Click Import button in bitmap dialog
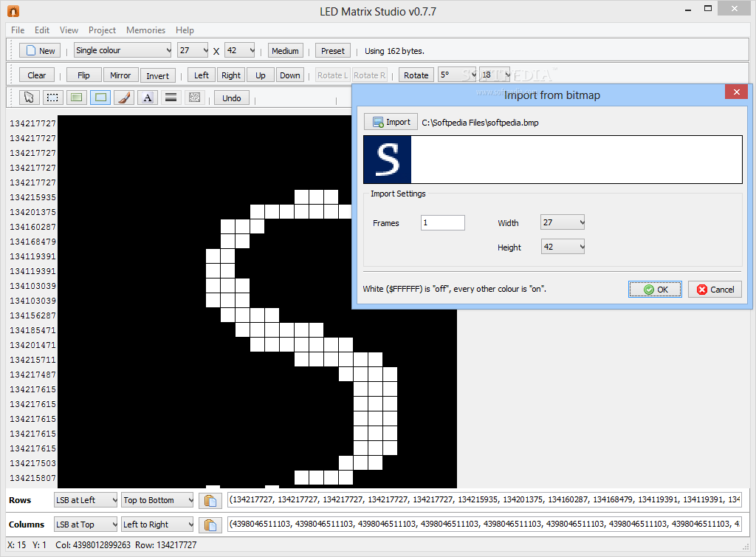The width and height of the screenshot is (756, 557). (391, 123)
